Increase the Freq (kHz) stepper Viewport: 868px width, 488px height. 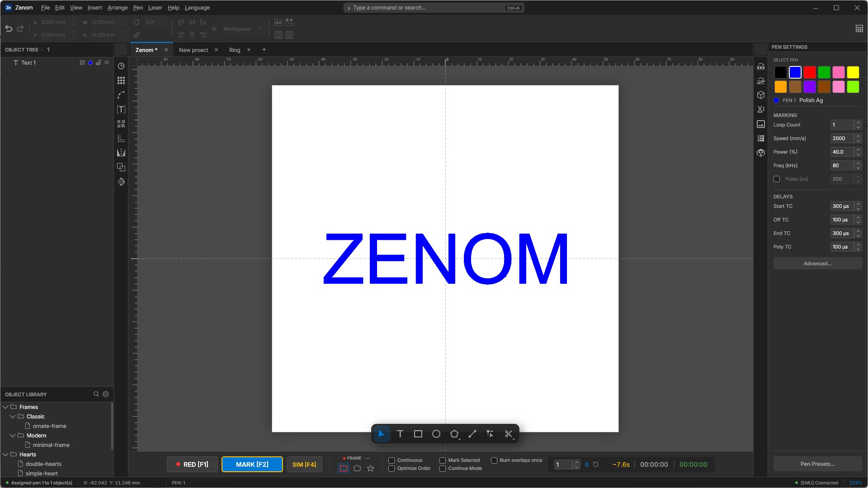[x=858, y=163]
